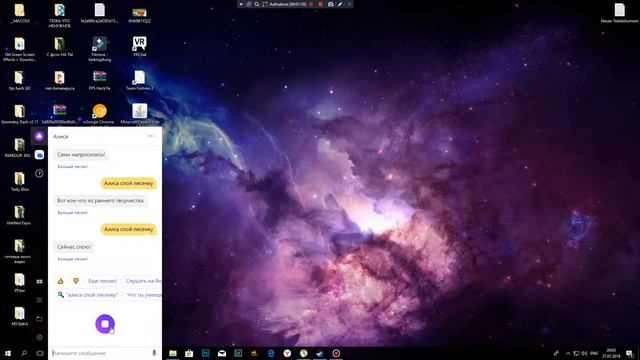
Task: Open the Mail app on the taskbar
Action: (222, 353)
